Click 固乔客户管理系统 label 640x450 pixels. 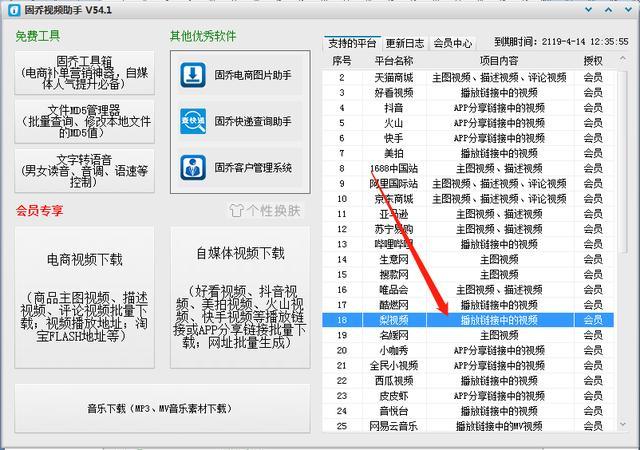pos(253,167)
